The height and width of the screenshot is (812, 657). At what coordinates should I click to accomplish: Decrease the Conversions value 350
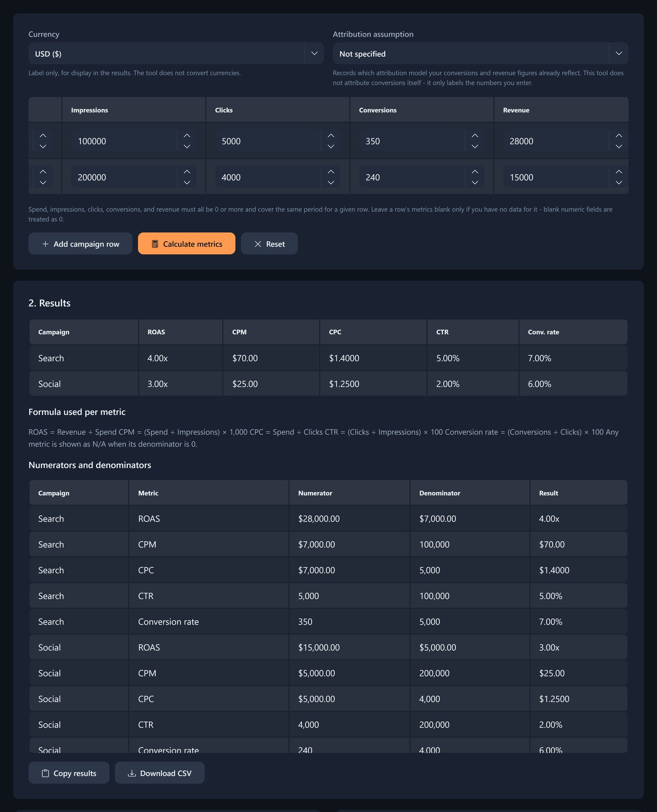[475, 146]
